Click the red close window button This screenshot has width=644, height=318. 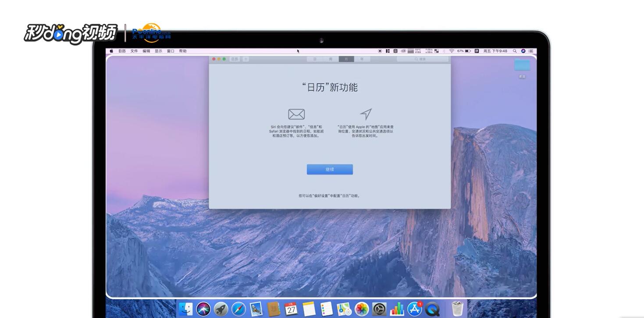coord(214,59)
